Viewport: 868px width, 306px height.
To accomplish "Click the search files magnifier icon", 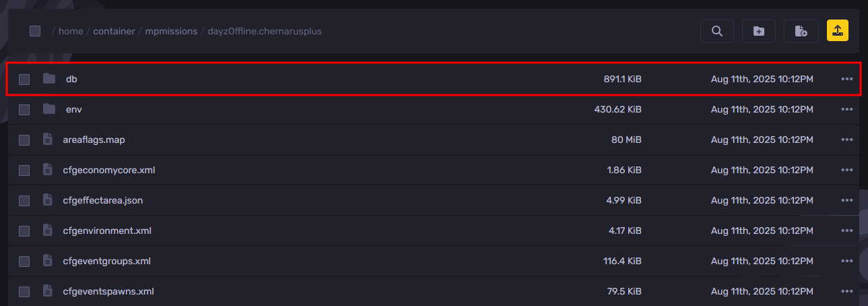I will (717, 31).
